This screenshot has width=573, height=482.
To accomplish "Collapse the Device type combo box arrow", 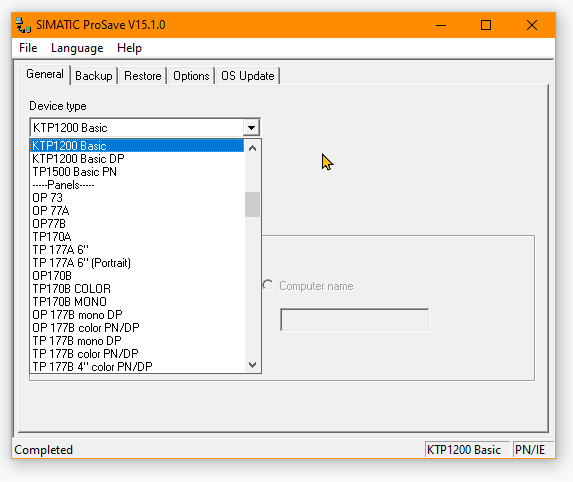I will pos(251,128).
